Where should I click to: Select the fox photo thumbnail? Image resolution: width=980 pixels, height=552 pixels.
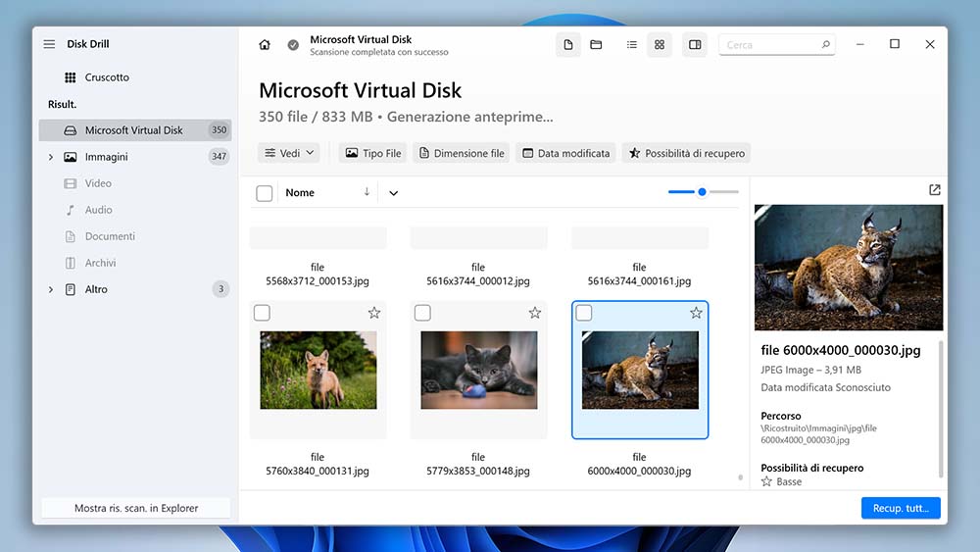(x=318, y=370)
